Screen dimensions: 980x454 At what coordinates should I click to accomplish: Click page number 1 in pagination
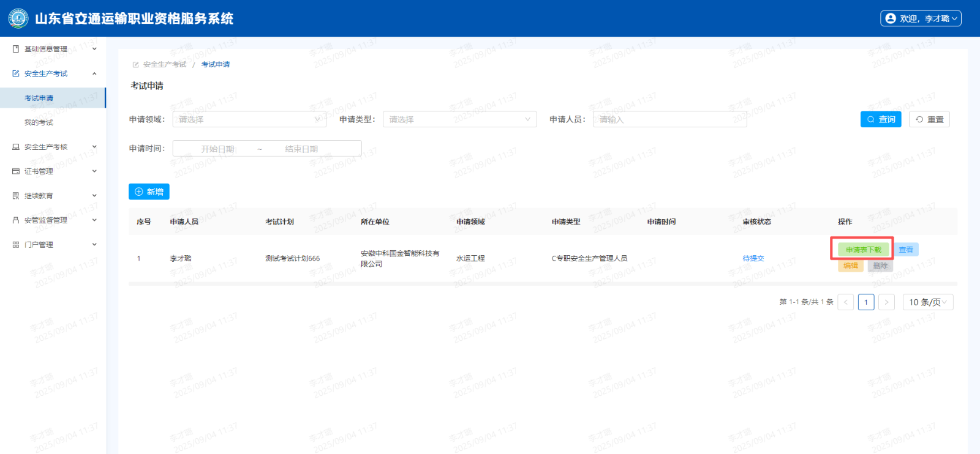(866, 302)
